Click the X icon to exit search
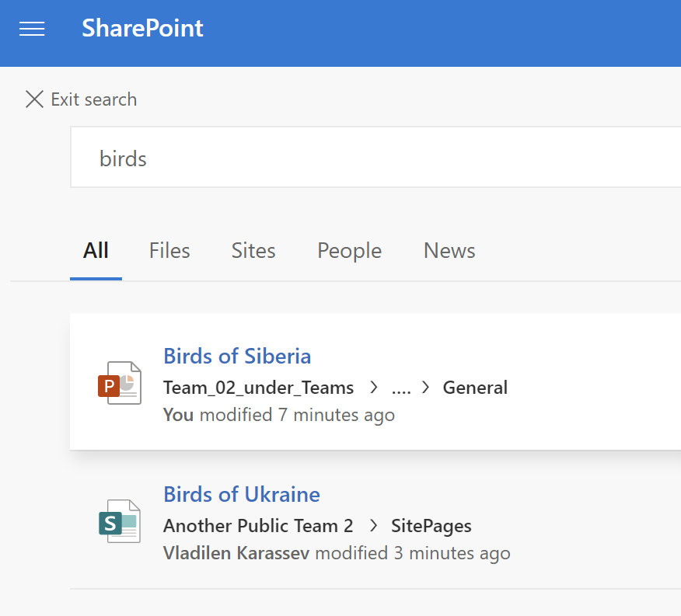681x616 pixels. click(x=34, y=99)
